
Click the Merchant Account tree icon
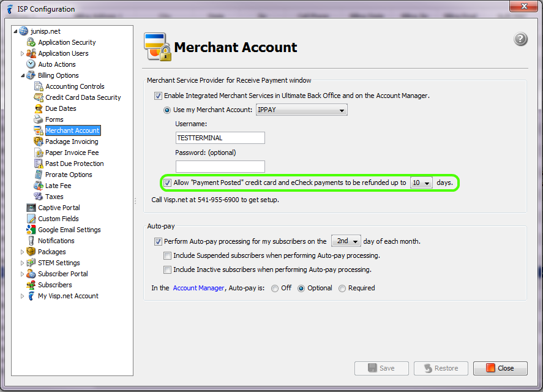pyautogui.click(x=39, y=130)
